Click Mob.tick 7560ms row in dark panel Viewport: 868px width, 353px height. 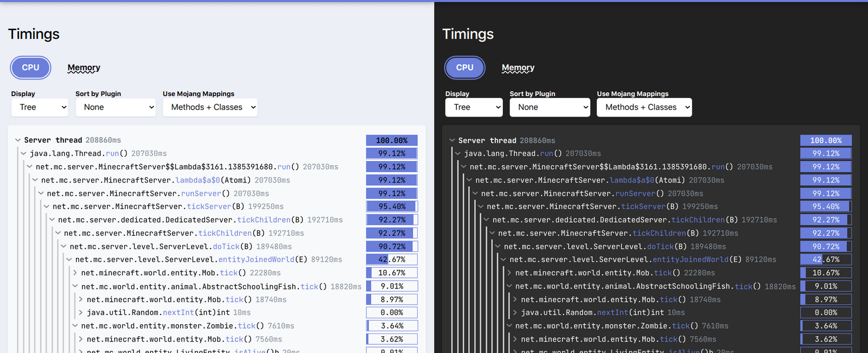(x=618, y=339)
